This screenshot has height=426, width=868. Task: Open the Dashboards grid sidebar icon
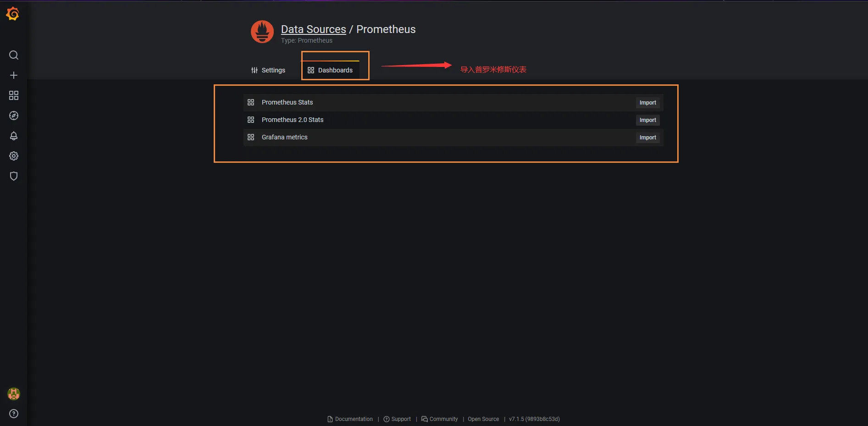click(14, 95)
